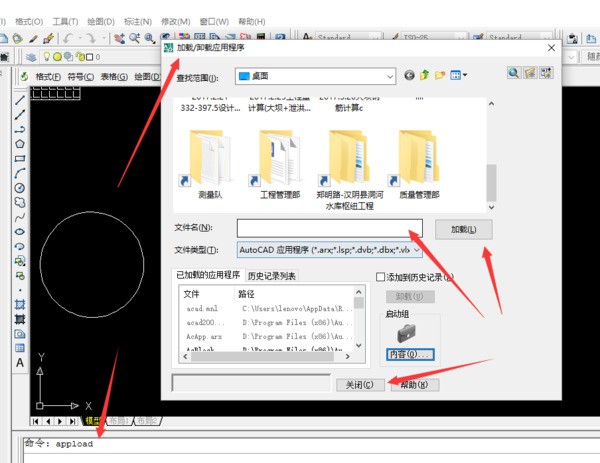Select the Point tool

(x=20, y=290)
